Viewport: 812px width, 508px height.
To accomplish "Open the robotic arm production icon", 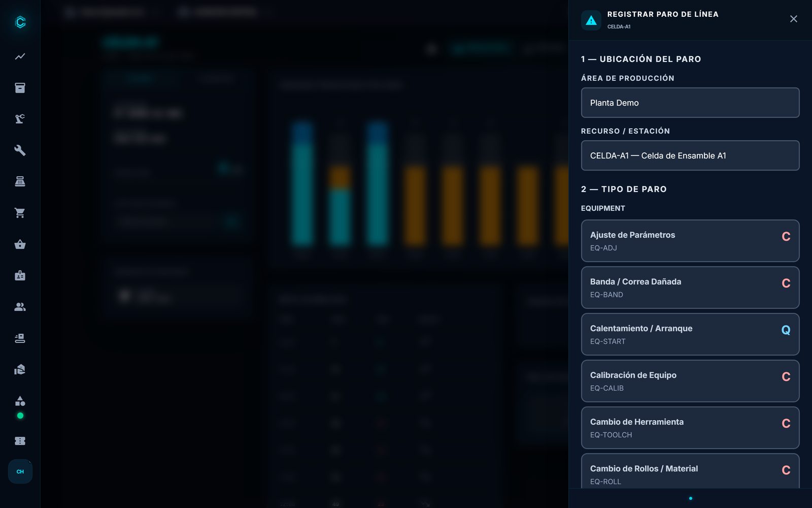I will coord(20,119).
